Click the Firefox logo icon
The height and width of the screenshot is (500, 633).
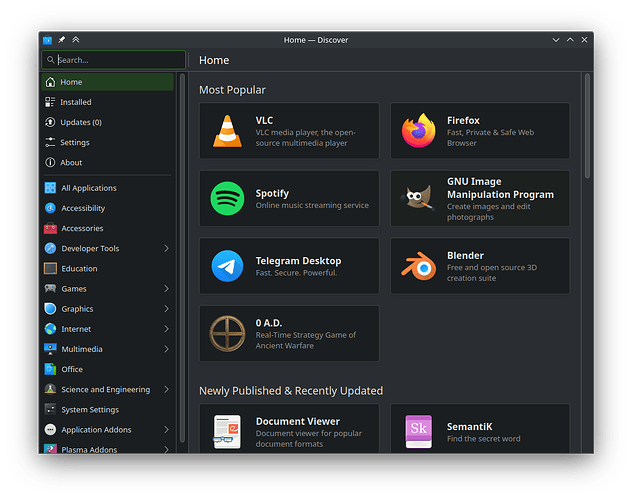(x=419, y=131)
